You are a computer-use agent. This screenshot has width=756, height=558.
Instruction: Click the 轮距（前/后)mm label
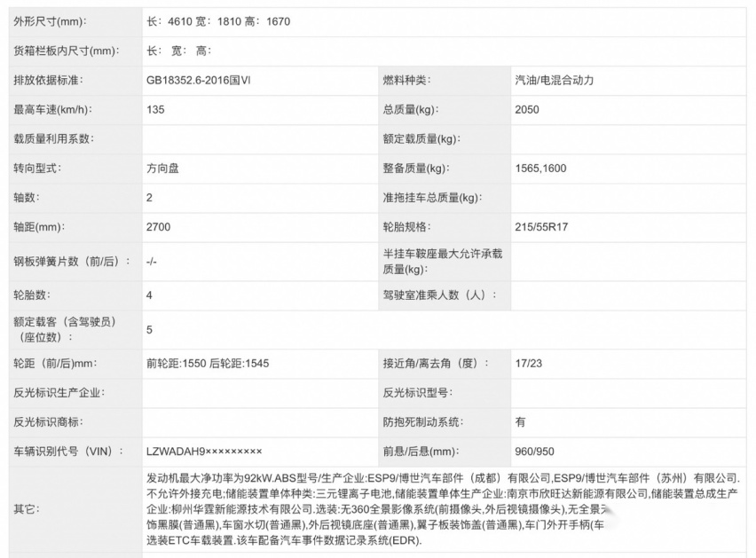click(55, 364)
